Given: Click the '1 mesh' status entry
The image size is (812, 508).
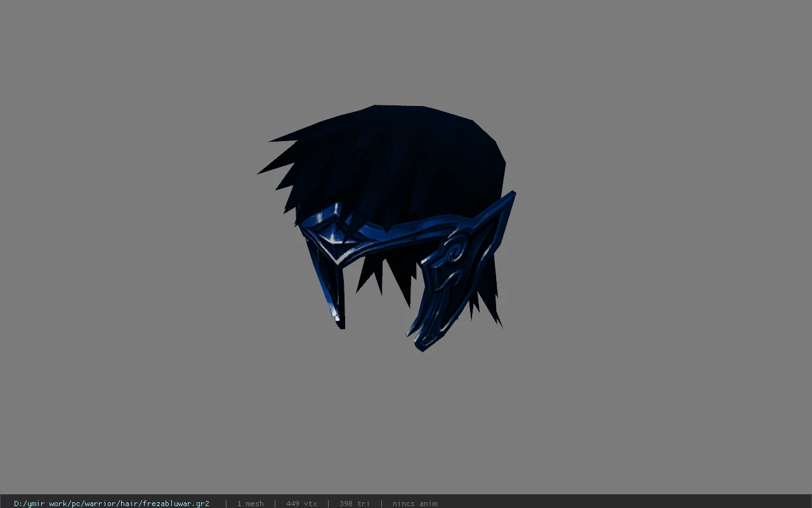Looking at the screenshot, I should [250, 504].
